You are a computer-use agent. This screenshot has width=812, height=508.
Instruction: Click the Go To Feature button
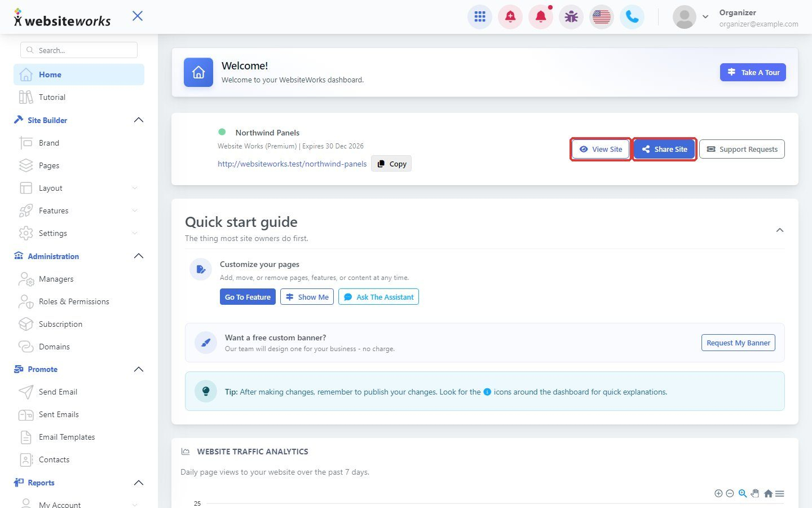pyautogui.click(x=248, y=297)
